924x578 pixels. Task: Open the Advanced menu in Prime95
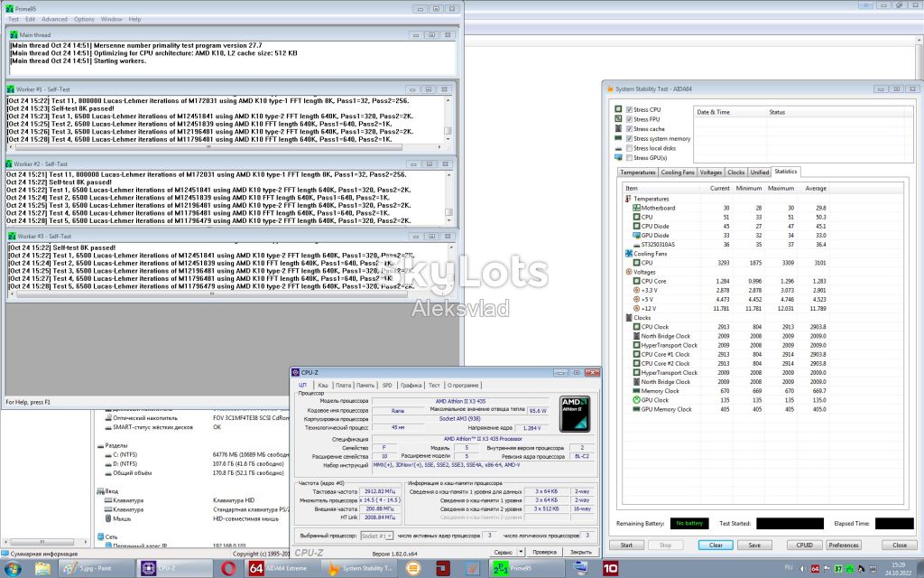(x=54, y=20)
